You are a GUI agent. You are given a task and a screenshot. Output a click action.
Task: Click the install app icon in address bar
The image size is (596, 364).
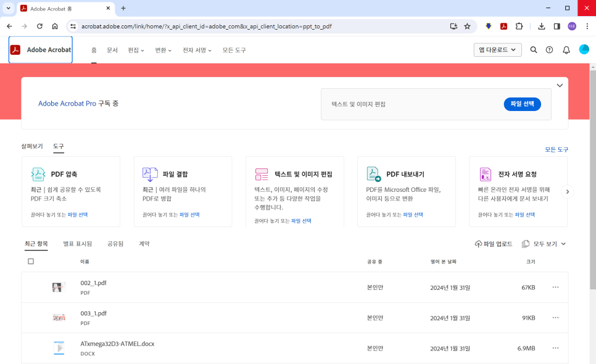click(x=453, y=26)
